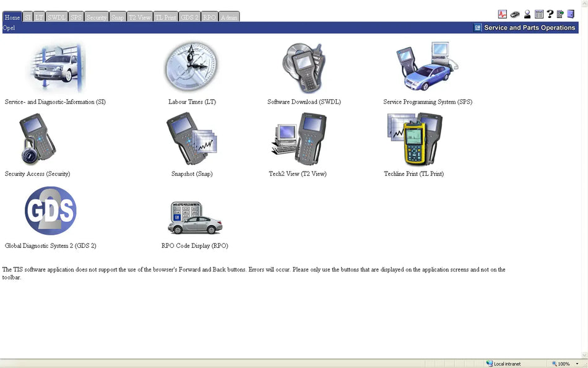Image resolution: width=588 pixels, height=368 pixels.
Task: Select the Admin tab
Action: coord(228,17)
